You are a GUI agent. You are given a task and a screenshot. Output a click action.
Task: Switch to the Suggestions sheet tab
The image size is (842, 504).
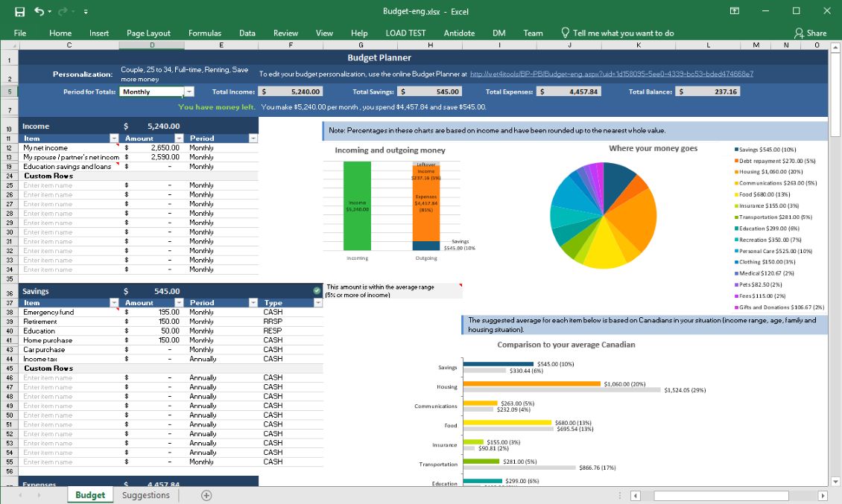pyautogui.click(x=145, y=495)
